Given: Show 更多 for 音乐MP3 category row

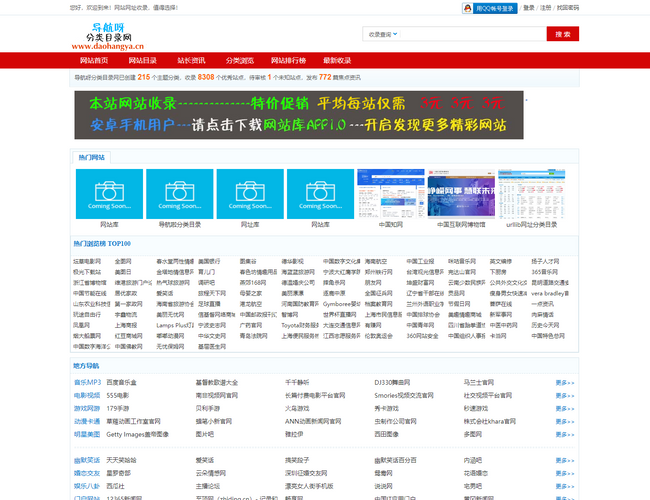Looking at the screenshot, I should point(565,382).
